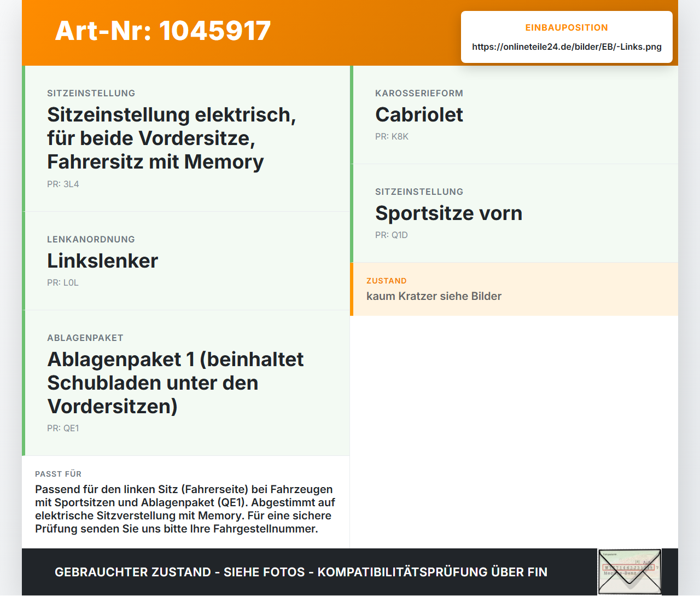
Task: Click PR: L0L code
Action: click(x=63, y=282)
